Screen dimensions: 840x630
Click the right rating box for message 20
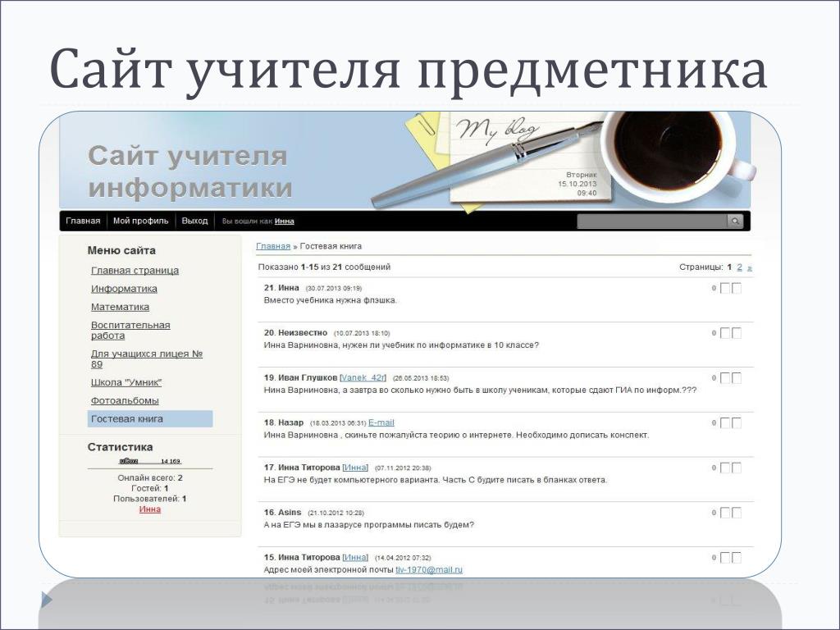point(737,333)
